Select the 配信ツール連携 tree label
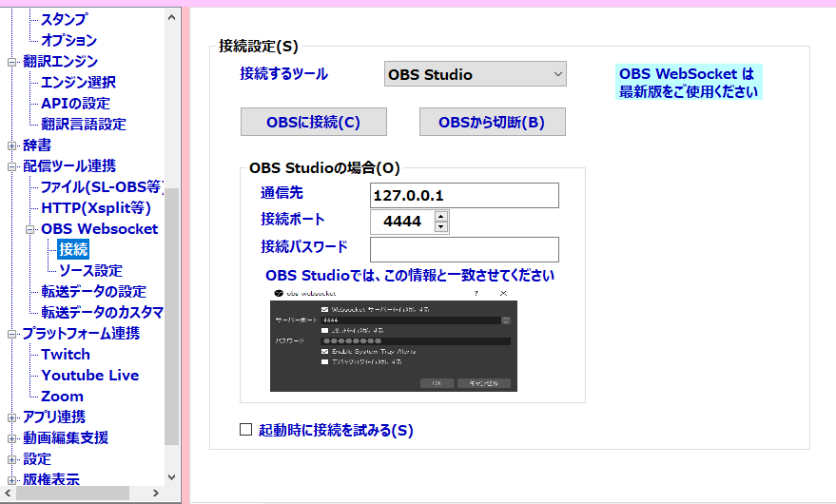836x504 pixels. pyautogui.click(x=69, y=165)
